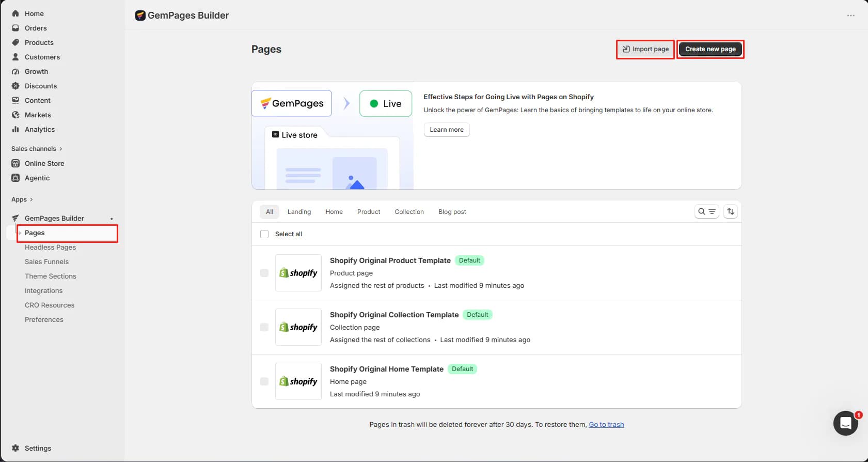Check the Shopify Original Product Template checkbox
Viewport: 868px width, 462px height.
pyautogui.click(x=264, y=273)
